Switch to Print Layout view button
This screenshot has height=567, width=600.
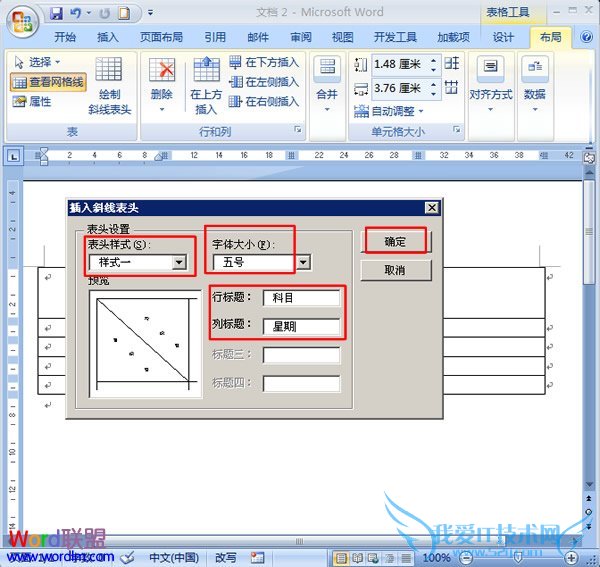tap(341, 558)
